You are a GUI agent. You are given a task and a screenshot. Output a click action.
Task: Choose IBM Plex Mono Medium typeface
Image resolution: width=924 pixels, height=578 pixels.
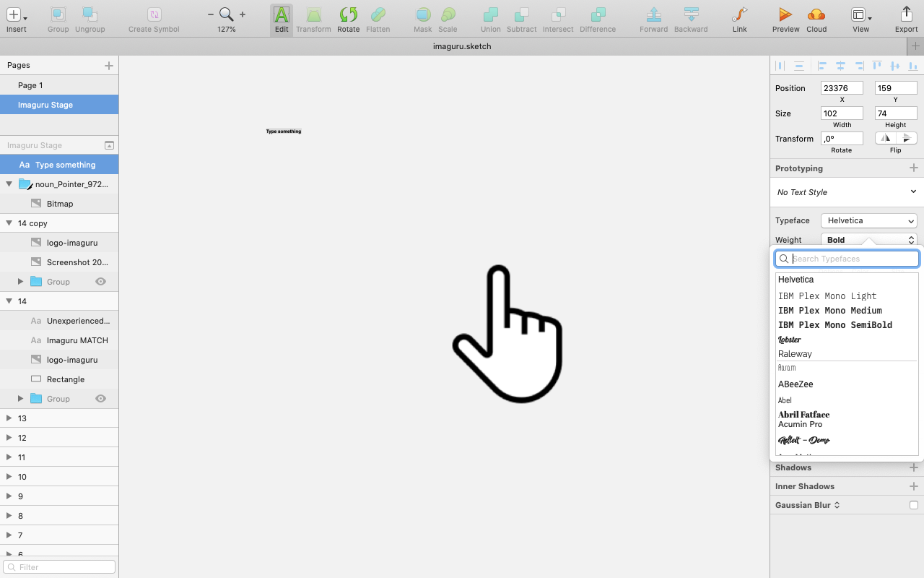[830, 311]
